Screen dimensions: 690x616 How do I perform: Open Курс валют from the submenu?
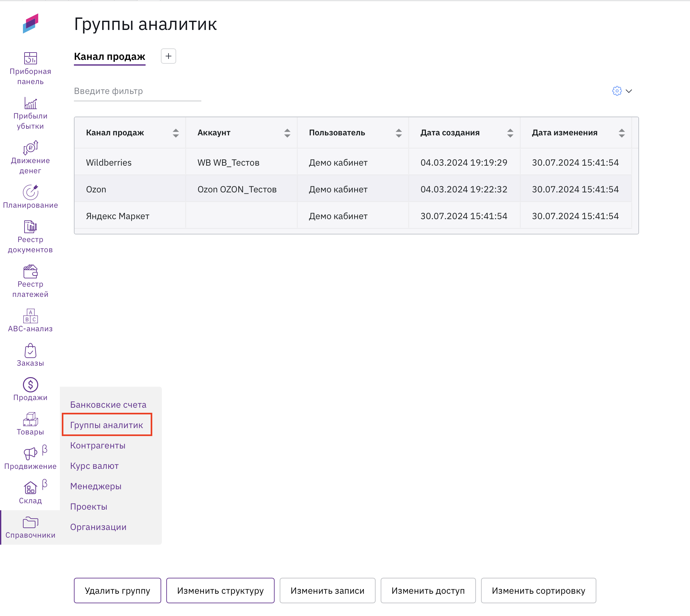tap(94, 466)
